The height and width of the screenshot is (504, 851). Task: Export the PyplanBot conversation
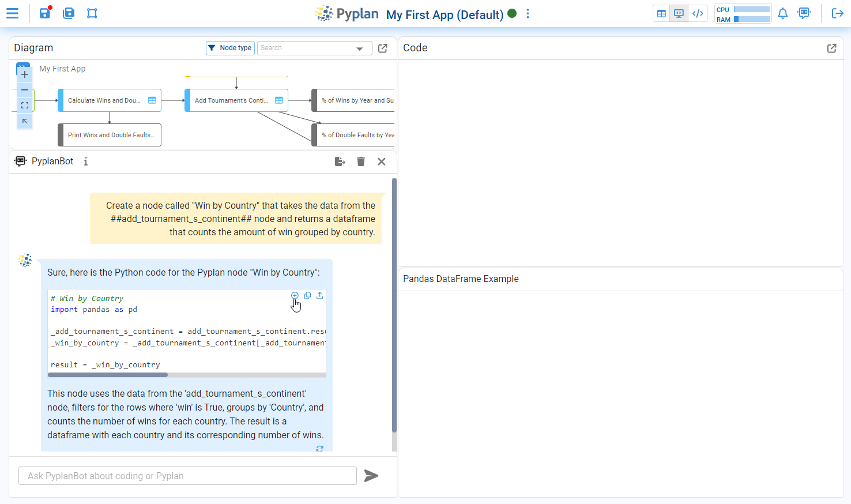(x=340, y=161)
